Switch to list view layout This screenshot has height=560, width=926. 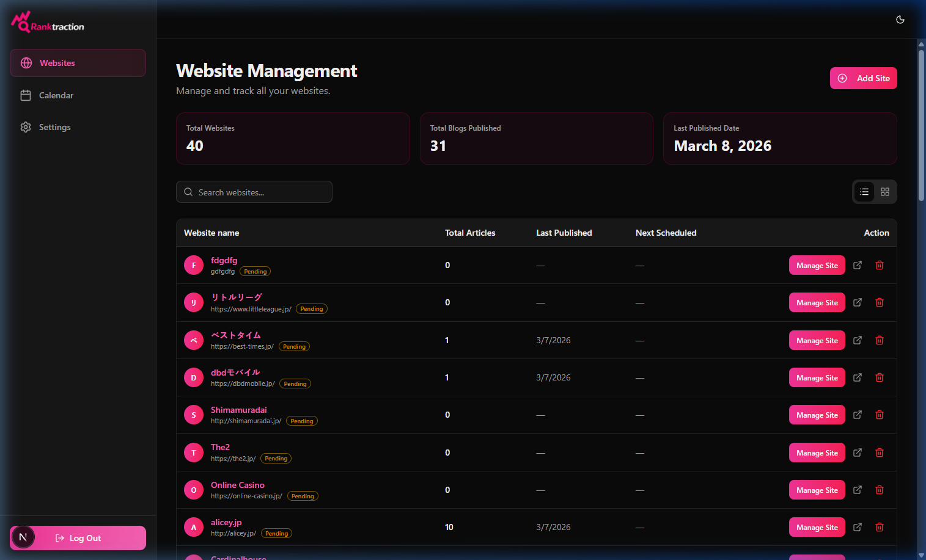click(864, 191)
